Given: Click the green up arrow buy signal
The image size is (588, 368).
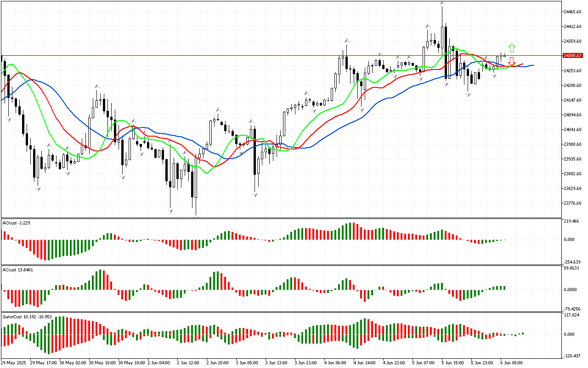Looking at the screenshot, I should click(x=511, y=48).
